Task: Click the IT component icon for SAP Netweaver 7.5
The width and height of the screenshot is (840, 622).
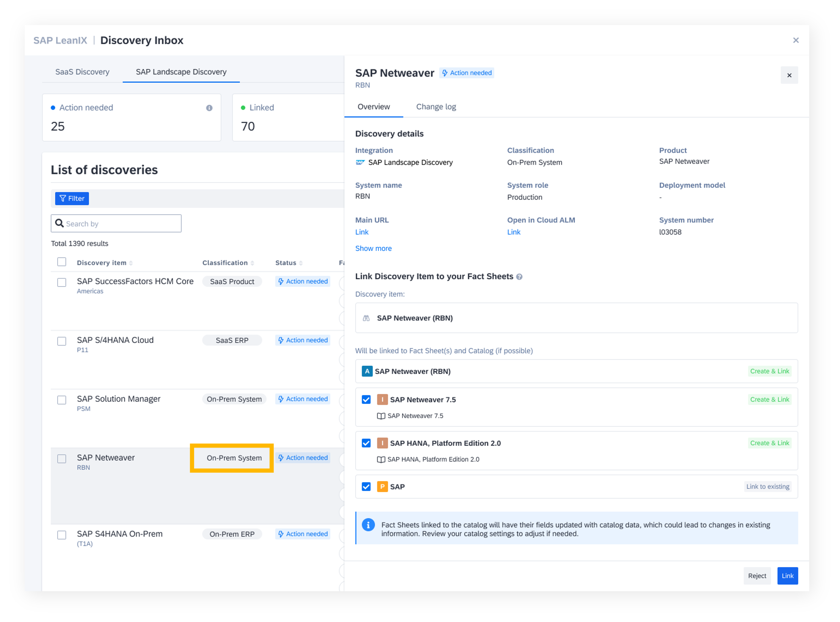Action: click(382, 400)
